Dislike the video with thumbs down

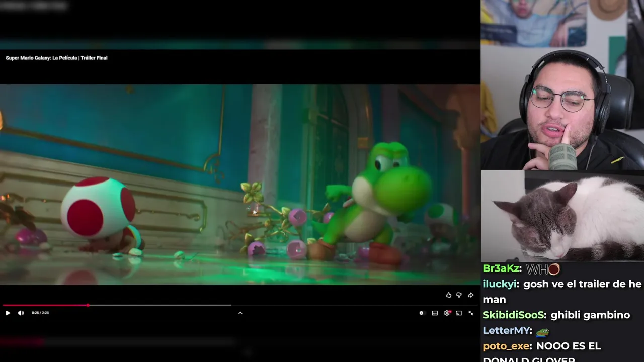tap(459, 295)
